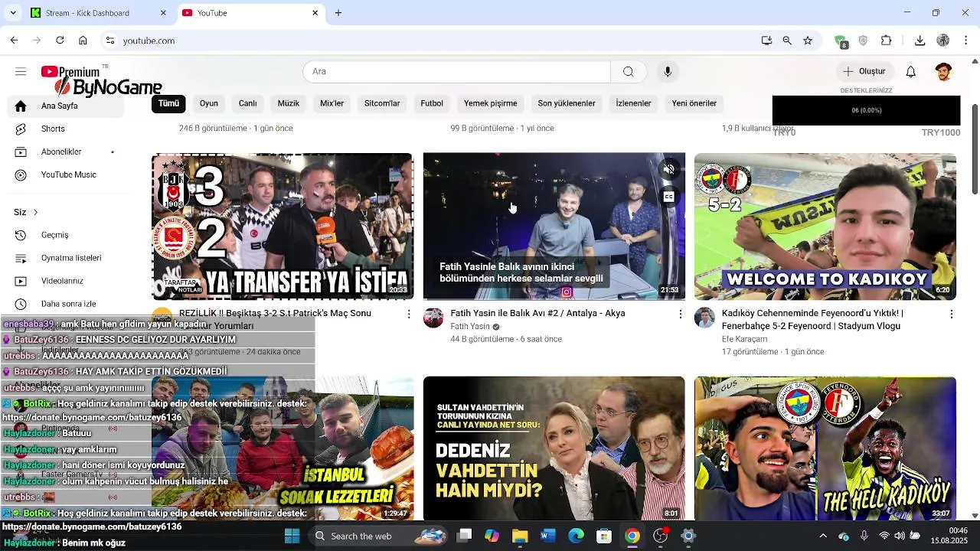The width and height of the screenshot is (980, 551).
Task: Open Welcome to Kadıköy video thumbnail
Action: tap(825, 227)
